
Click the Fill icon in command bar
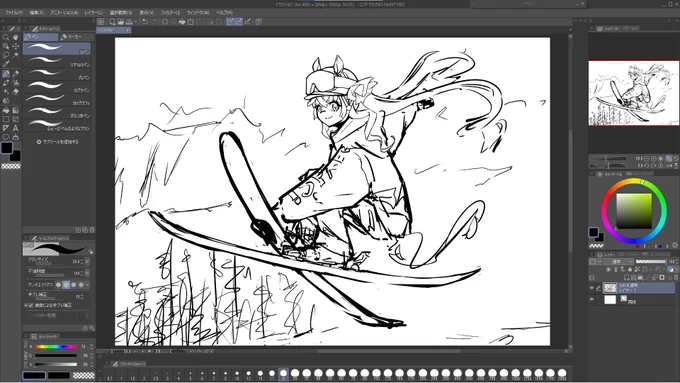click(x=182, y=22)
